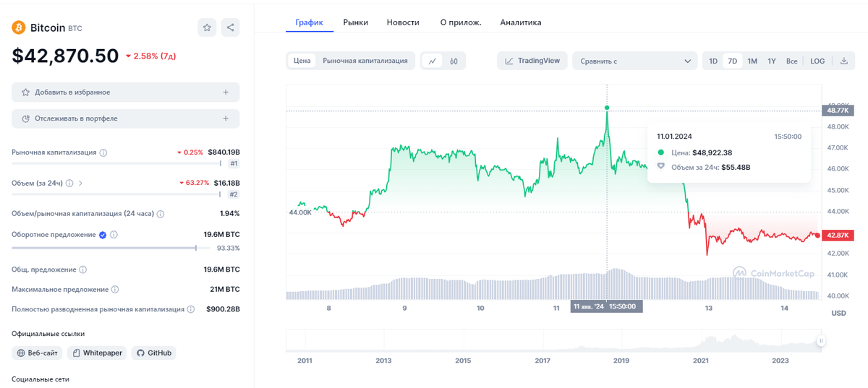Switch to line chart view icon
Image resolution: width=868 pixels, height=388 pixels.
(433, 61)
